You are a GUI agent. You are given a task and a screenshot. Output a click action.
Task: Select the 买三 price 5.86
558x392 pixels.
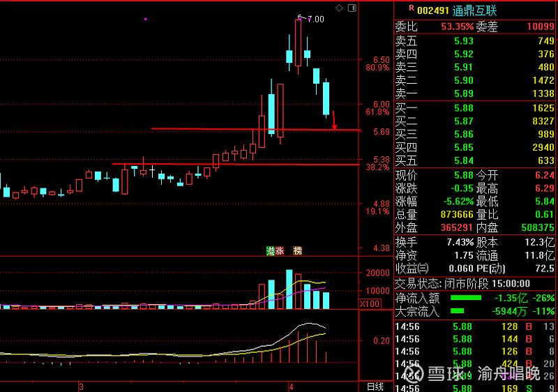[x=464, y=135]
